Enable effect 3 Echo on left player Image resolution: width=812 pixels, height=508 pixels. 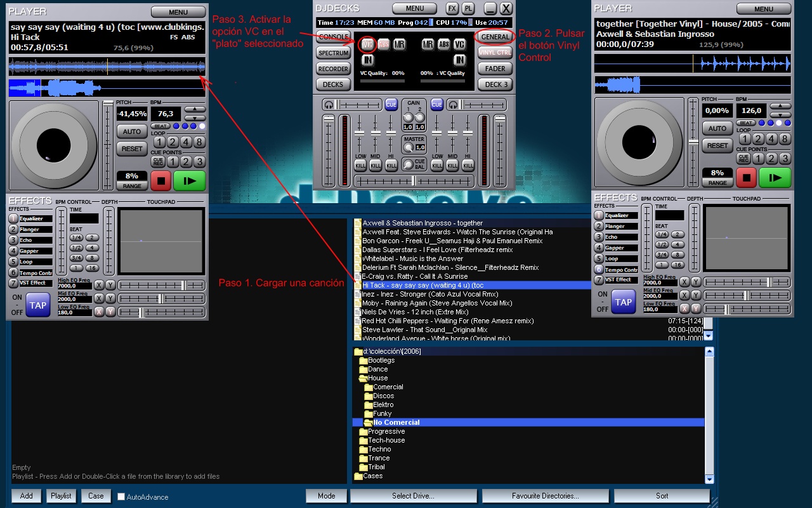tap(13, 240)
